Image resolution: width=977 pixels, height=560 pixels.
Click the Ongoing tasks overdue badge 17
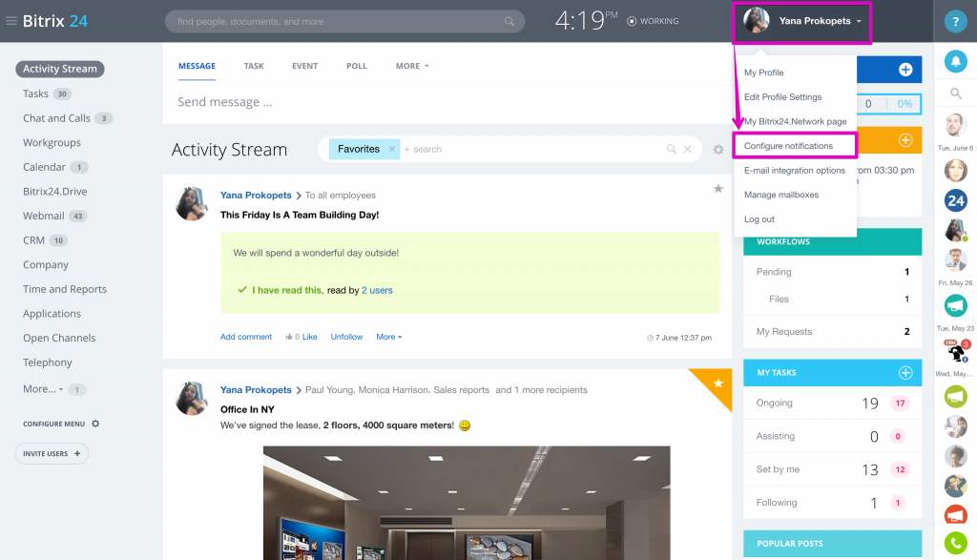coord(900,403)
